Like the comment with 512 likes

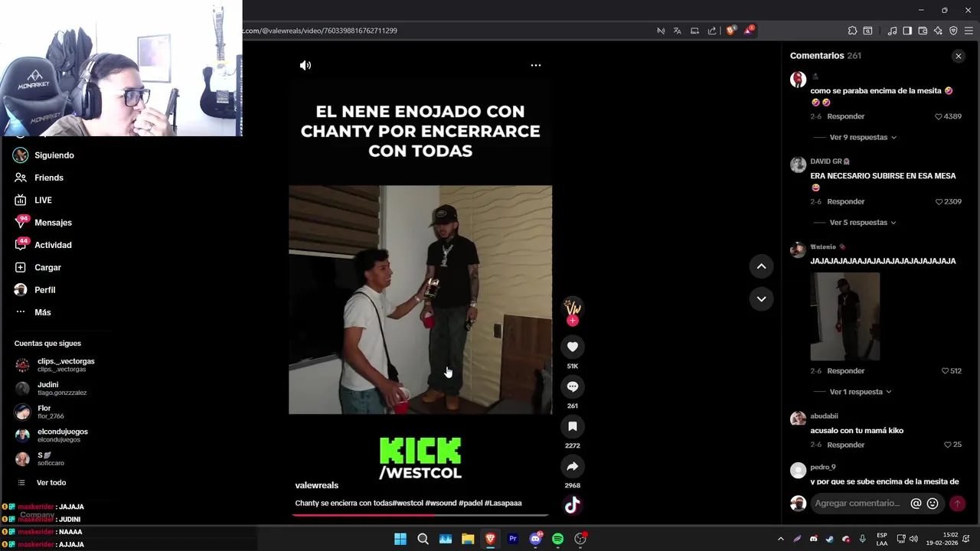pyautogui.click(x=945, y=370)
